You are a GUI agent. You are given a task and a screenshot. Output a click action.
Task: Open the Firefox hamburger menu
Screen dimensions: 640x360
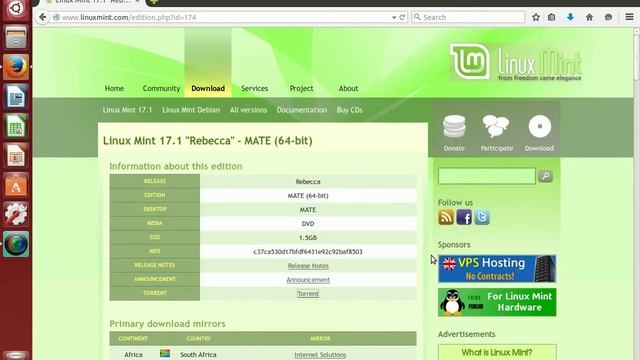[629, 17]
